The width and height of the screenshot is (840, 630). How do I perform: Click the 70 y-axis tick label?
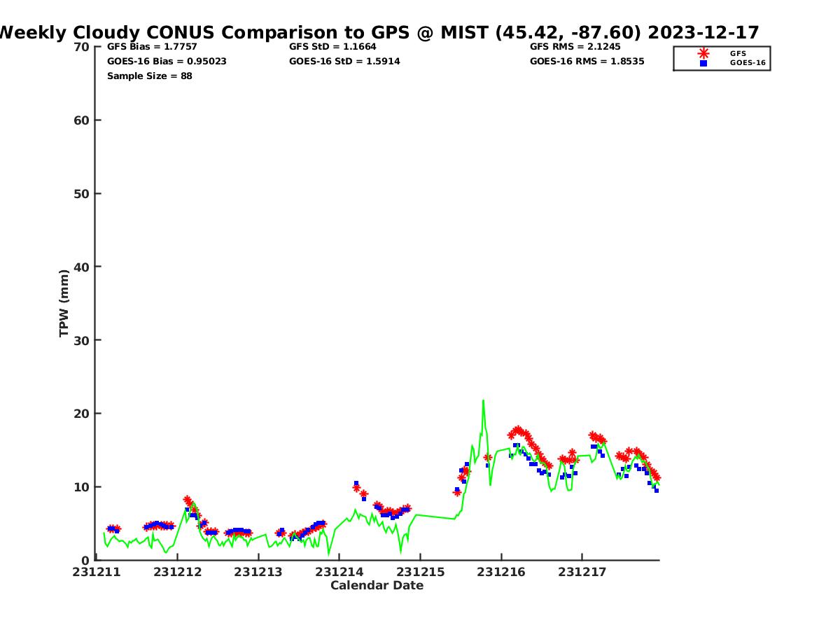pos(82,47)
